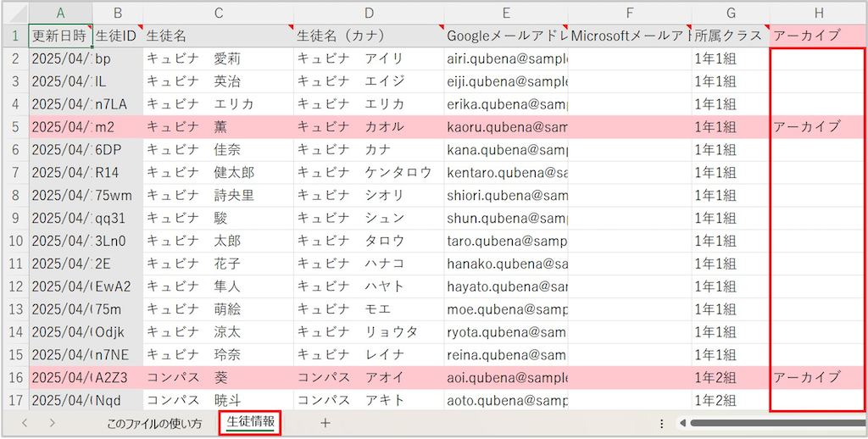
Task: Click email hayato.qubena cell
Action: (506, 286)
